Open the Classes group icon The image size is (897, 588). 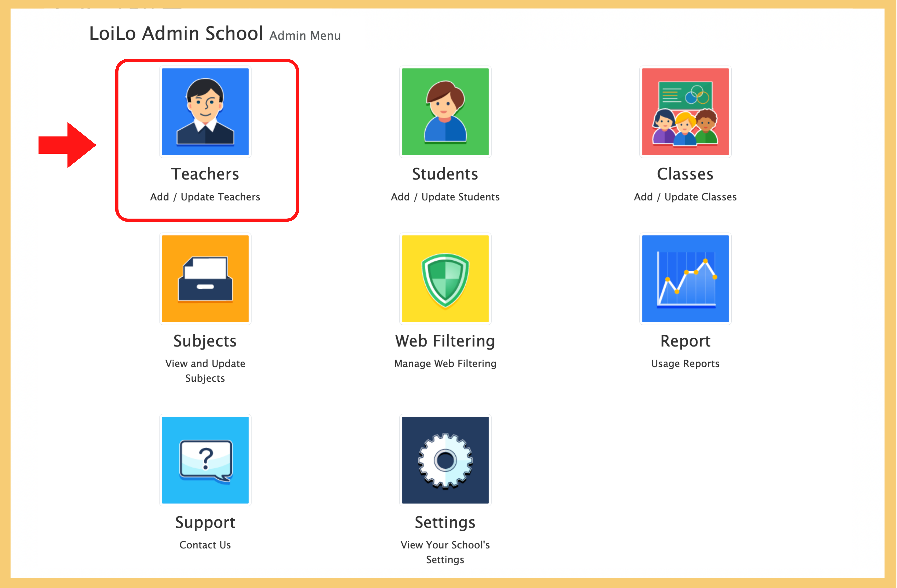[x=685, y=112]
